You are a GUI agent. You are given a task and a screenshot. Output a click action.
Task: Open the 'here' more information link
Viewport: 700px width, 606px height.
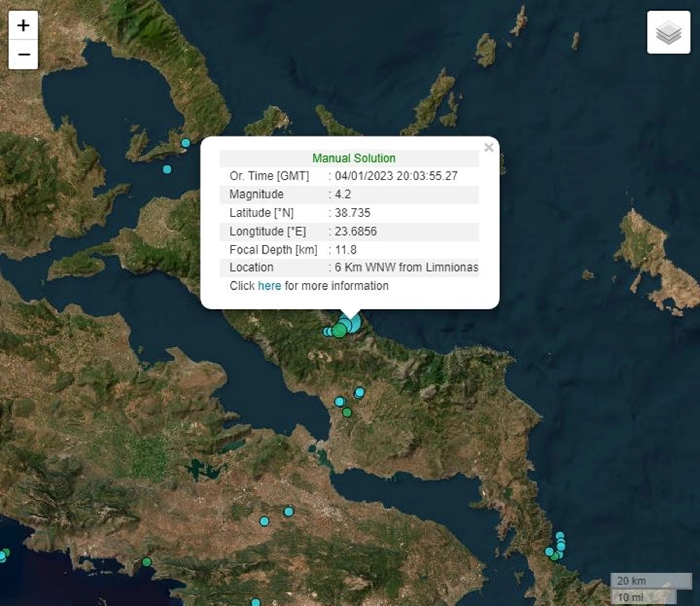pyautogui.click(x=269, y=286)
